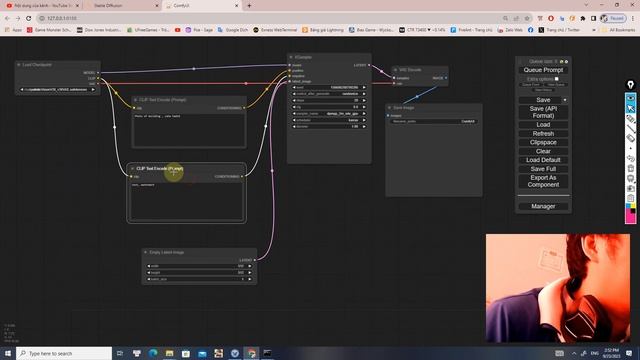Switch to the Stable Diffusion browser tab
This screenshot has width=640, height=360.
pos(122,6)
